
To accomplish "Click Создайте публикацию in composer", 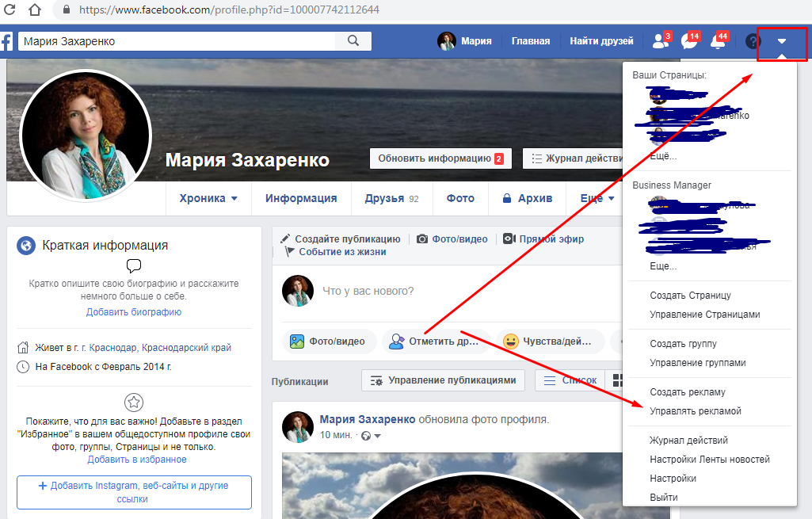I will click(x=340, y=239).
